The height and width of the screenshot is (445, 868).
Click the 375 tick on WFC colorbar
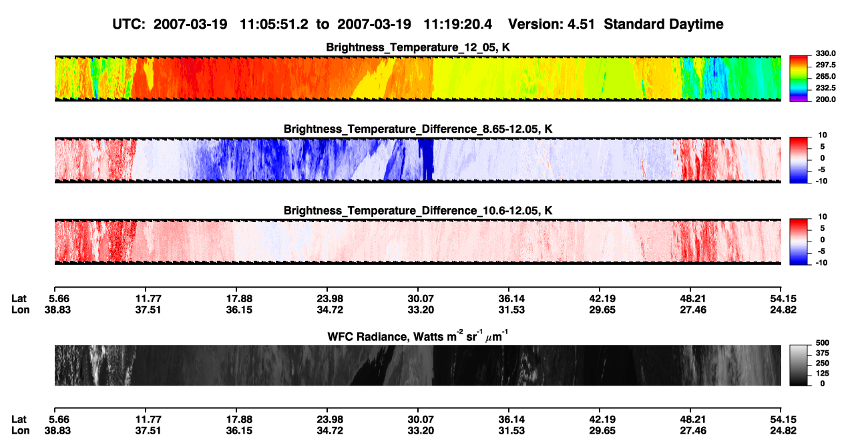(x=823, y=353)
